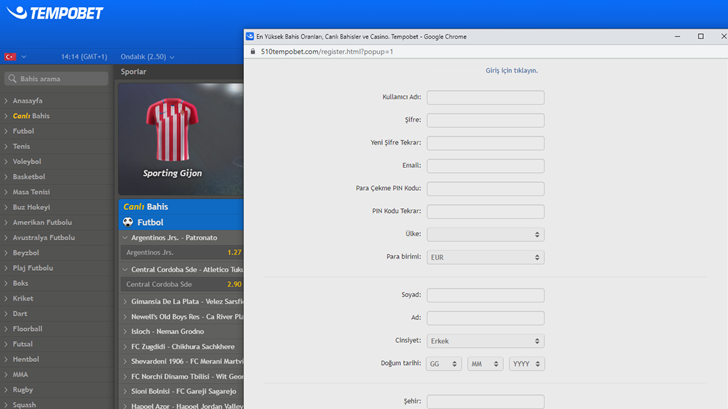Maximize the Chrome popup window
This screenshot has width=728, height=409.
(x=701, y=36)
